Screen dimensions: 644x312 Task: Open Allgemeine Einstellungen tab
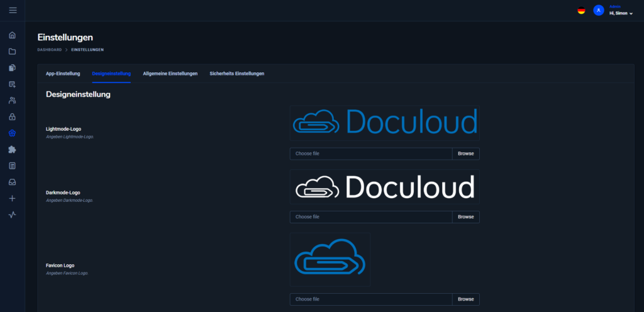tap(170, 74)
